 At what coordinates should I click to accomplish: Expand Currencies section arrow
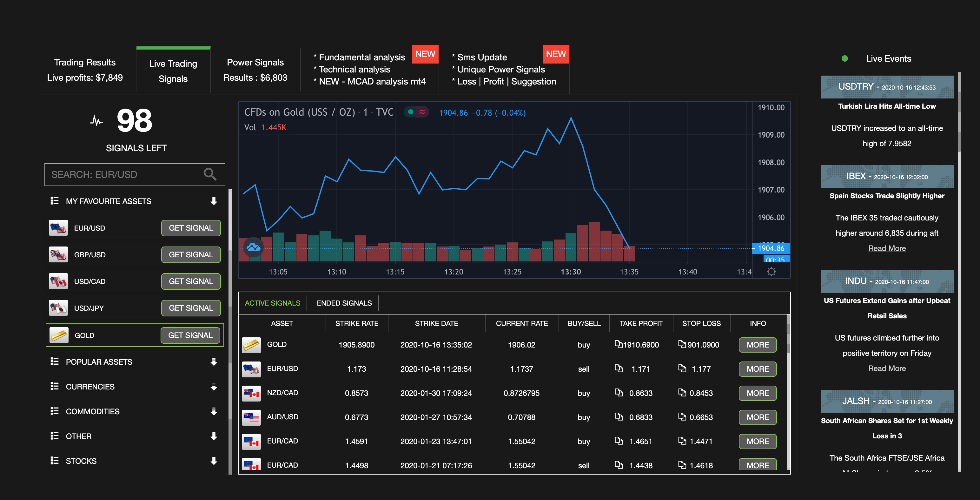(x=214, y=386)
